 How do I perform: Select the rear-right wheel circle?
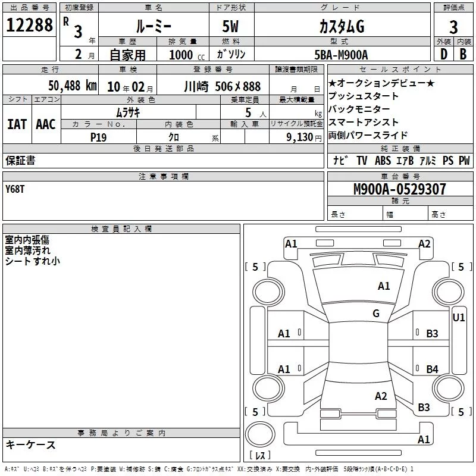(x=449, y=388)
